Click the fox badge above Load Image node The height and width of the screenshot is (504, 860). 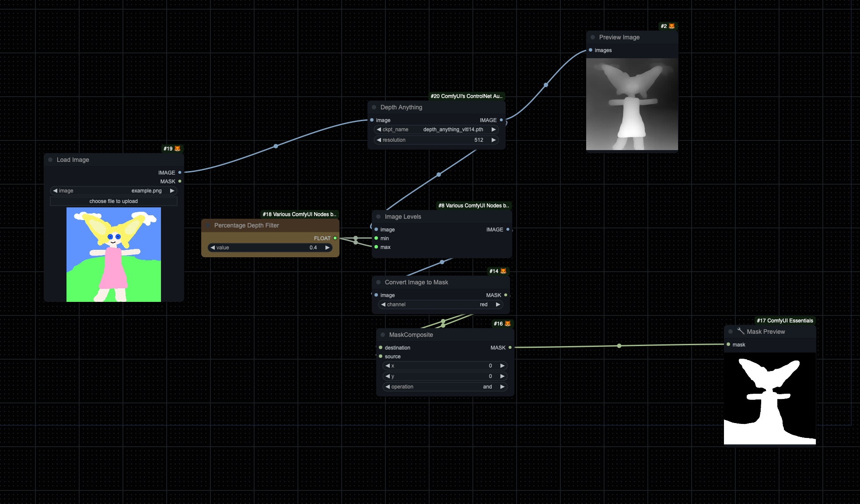coord(177,149)
